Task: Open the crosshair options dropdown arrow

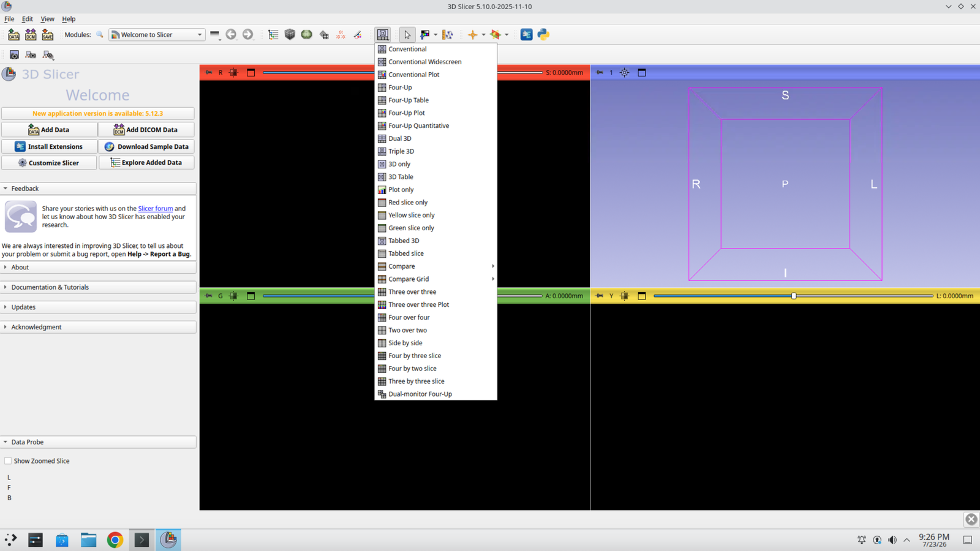Action: [483, 35]
